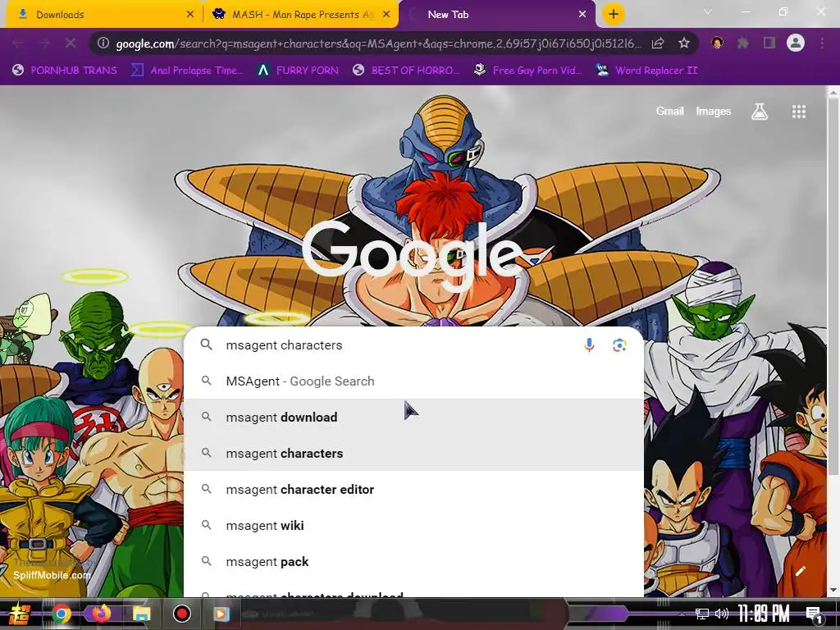Bookmark this page with the star
The height and width of the screenshot is (630, 840).
pyautogui.click(x=683, y=43)
